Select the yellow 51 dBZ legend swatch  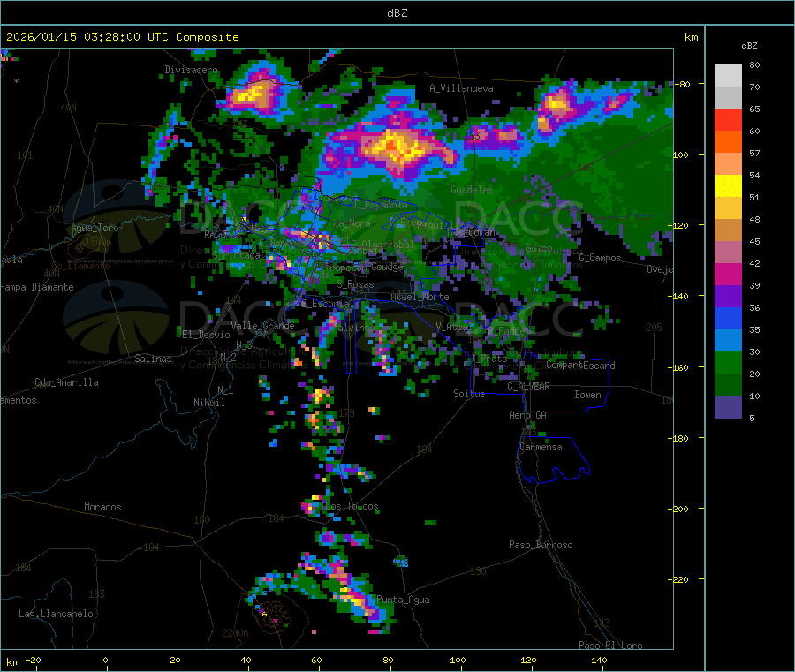pos(728,186)
